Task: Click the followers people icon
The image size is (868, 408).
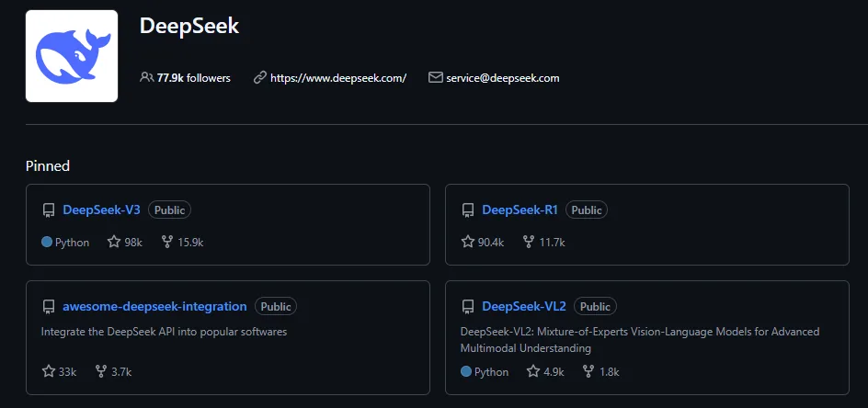Action: [147, 77]
